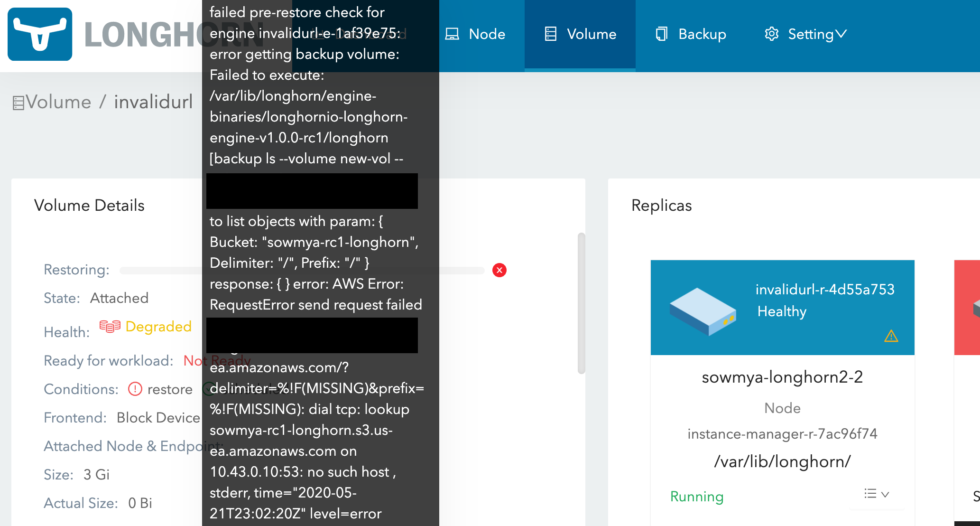Click the yellow warning triangle on replica

(x=891, y=336)
